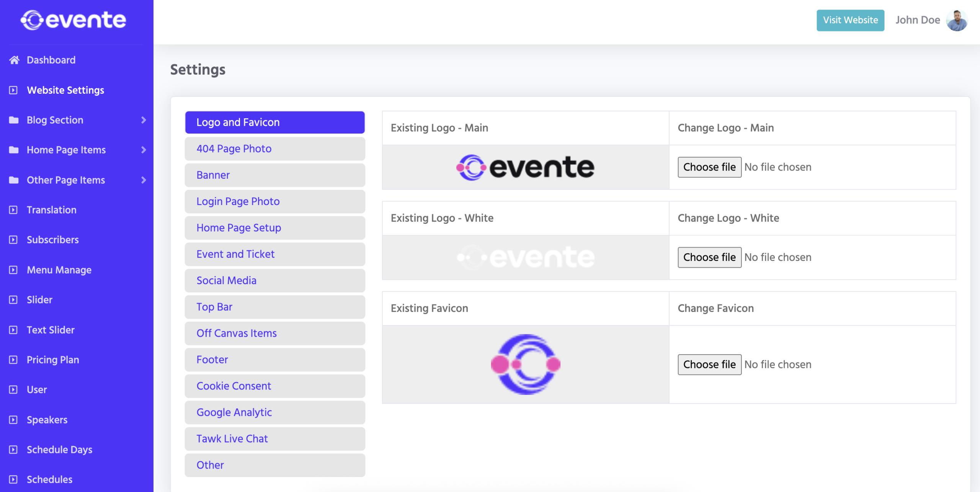Open the Google Analytic settings tab
Image resolution: width=980 pixels, height=492 pixels.
tap(274, 412)
